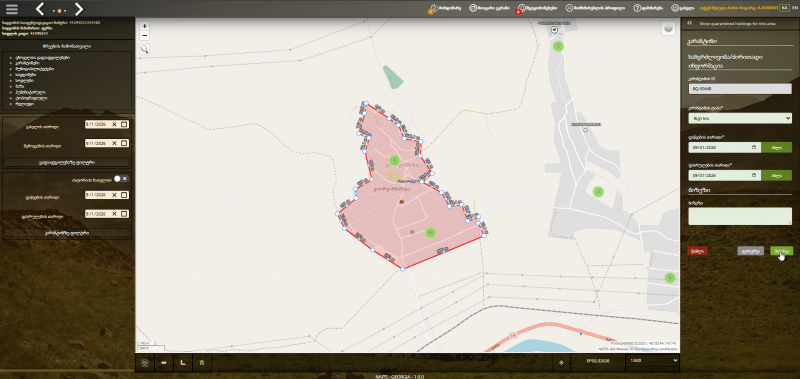
Task: Click the notes textarea in right panel
Action: point(740,216)
